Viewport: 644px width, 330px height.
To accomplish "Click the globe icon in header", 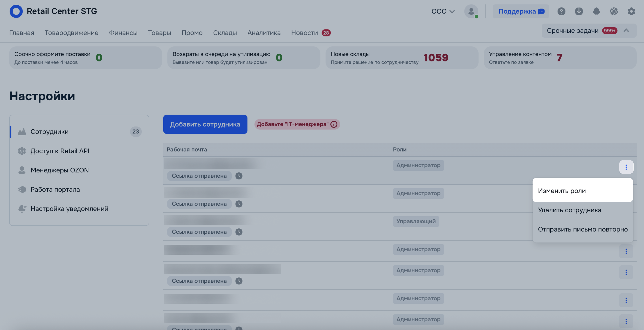I will 614,11.
